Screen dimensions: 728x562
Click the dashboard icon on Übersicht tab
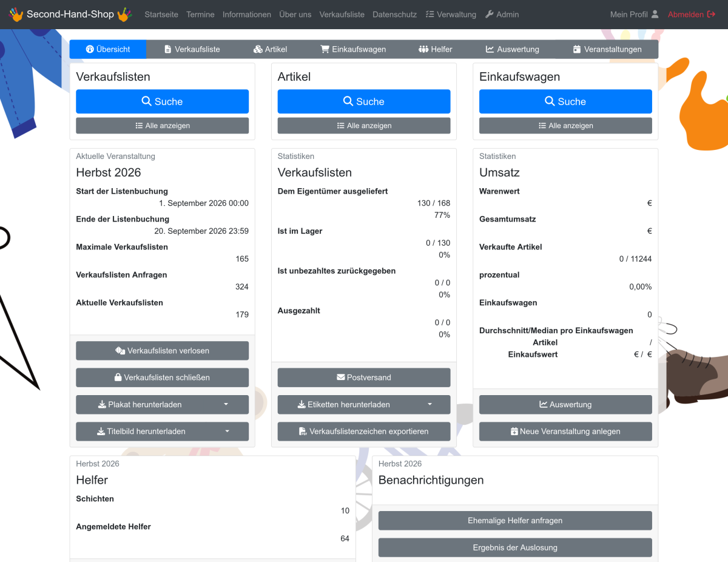[x=89, y=49]
